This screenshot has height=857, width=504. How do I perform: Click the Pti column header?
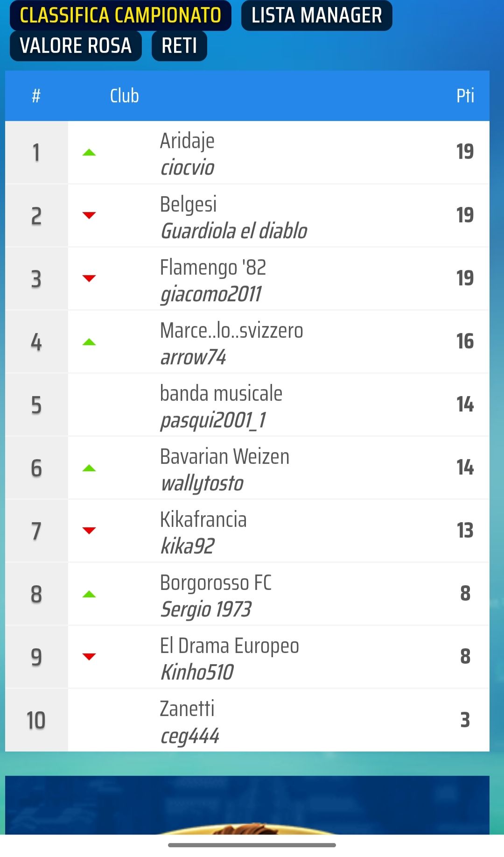pos(465,96)
